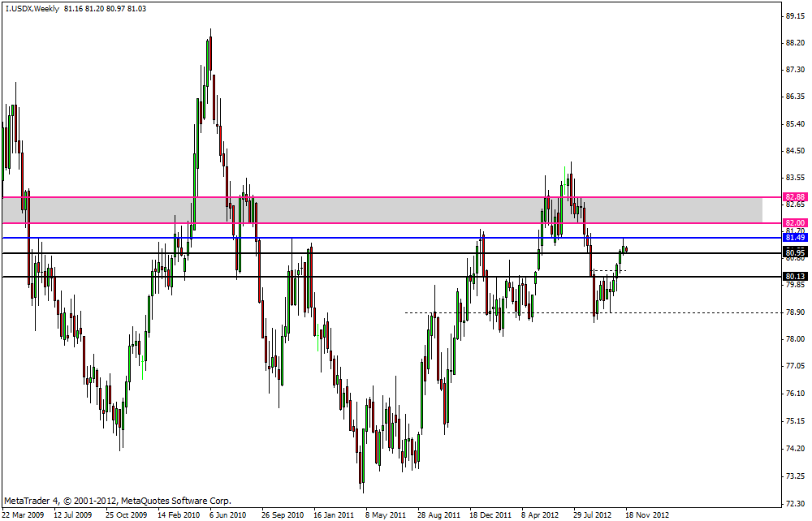Screen dimensions: 812x521
Task: Select the 8 May 2011 date marker
Action: coord(385,515)
